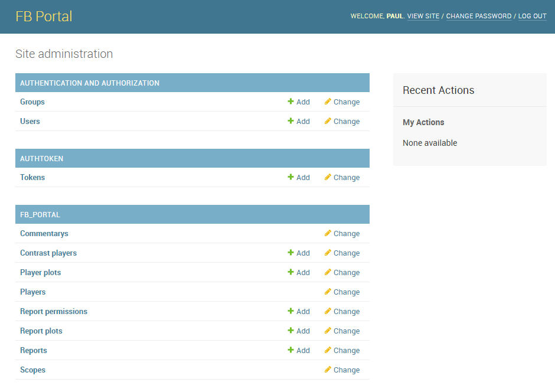555x392 pixels.
Task: Open the Report plots model link
Action: [x=41, y=331]
